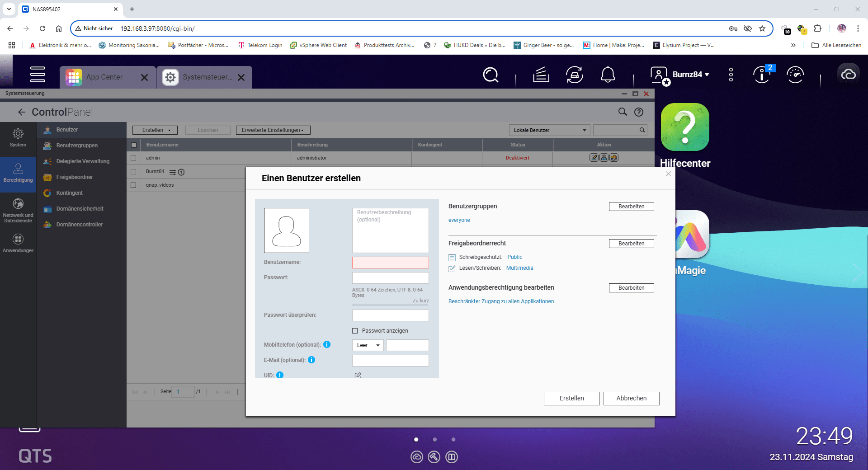868x470 pixels.
Task: Click the Abbrechen button
Action: point(631,398)
